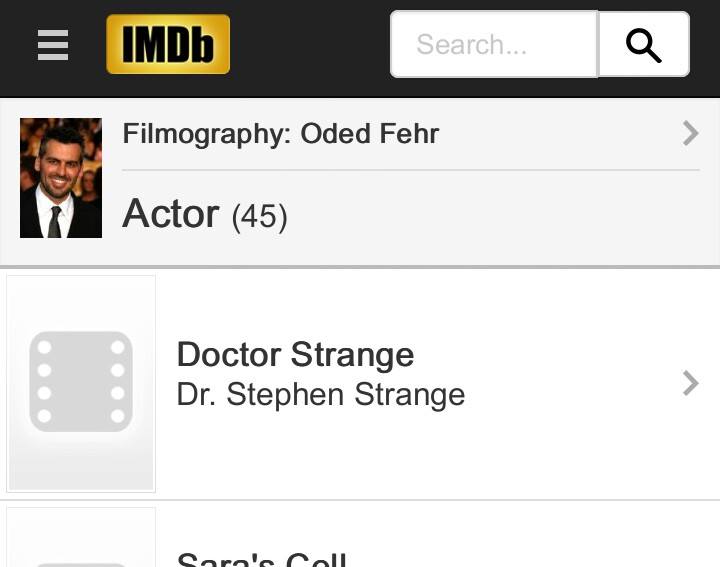
Task: Click the Sara's Cell poster placeholder
Action: 81,537
